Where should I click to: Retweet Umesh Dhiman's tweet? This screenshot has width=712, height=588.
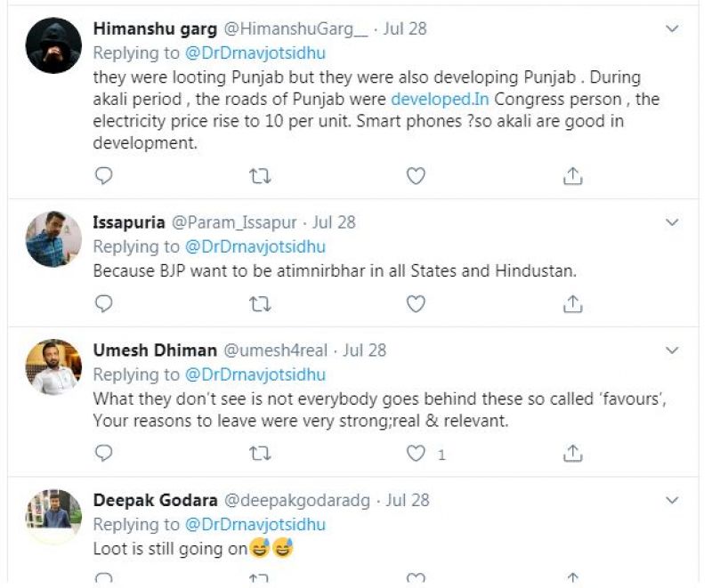click(259, 454)
